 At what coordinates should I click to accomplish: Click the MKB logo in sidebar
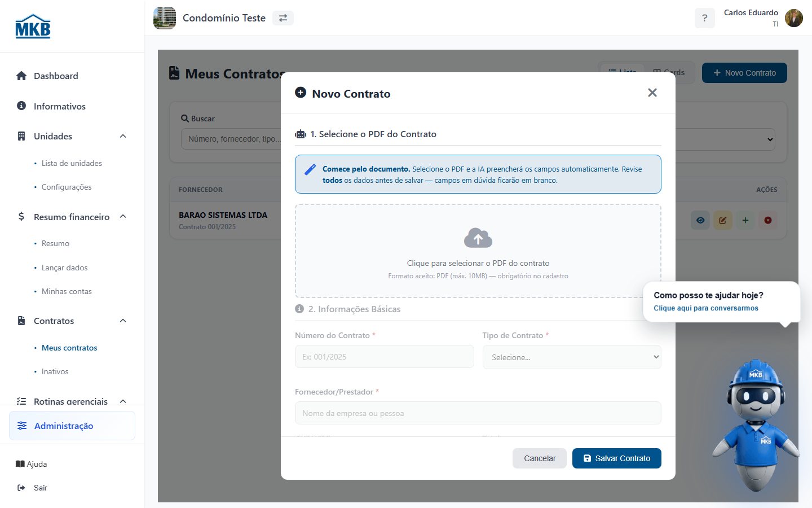(33, 26)
